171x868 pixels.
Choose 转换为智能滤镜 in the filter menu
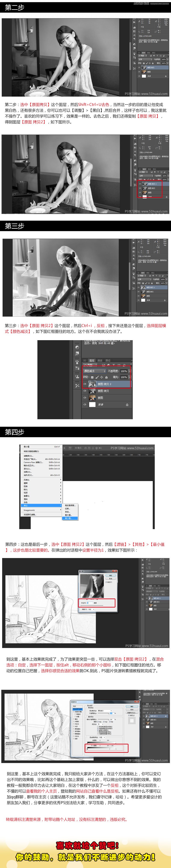pos(42,451)
